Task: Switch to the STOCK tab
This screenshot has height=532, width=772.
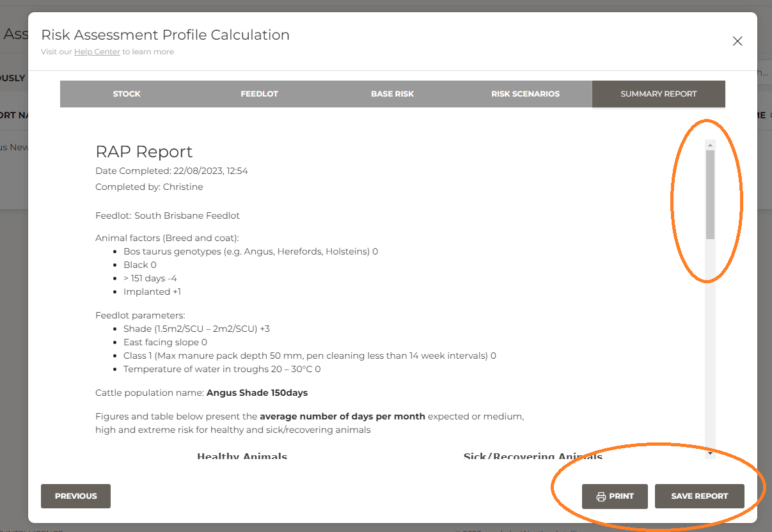Action: (127, 94)
